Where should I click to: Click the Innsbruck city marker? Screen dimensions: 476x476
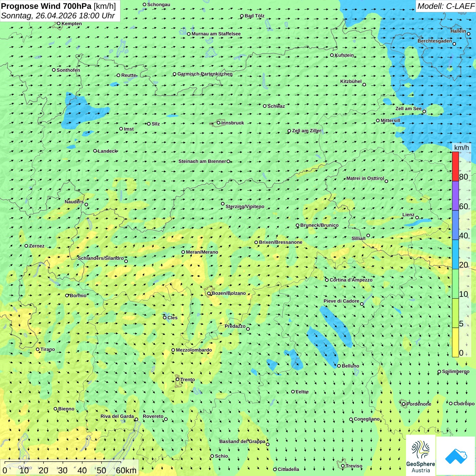[219, 123]
